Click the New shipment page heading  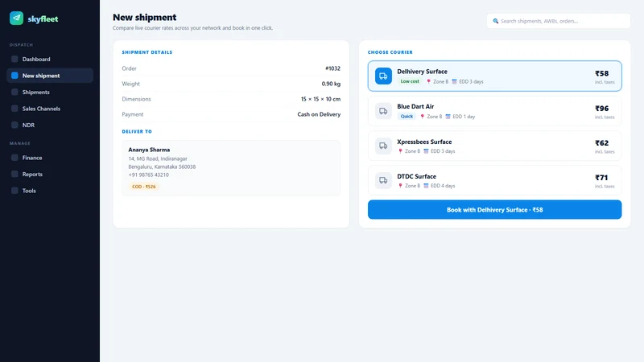[x=145, y=17]
